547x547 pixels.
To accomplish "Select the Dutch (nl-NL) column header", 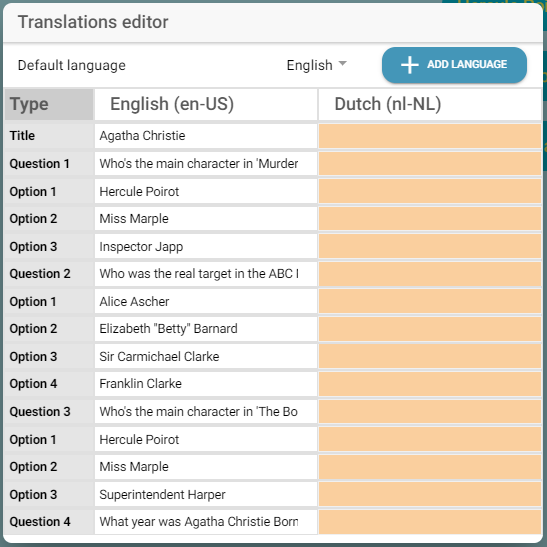I will coord(430,104).
